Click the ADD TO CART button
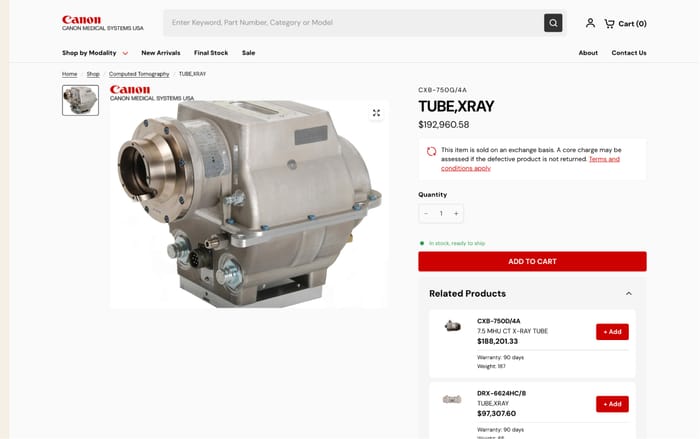The height and width of the screenshot is (439, 700). pos(532,261)
